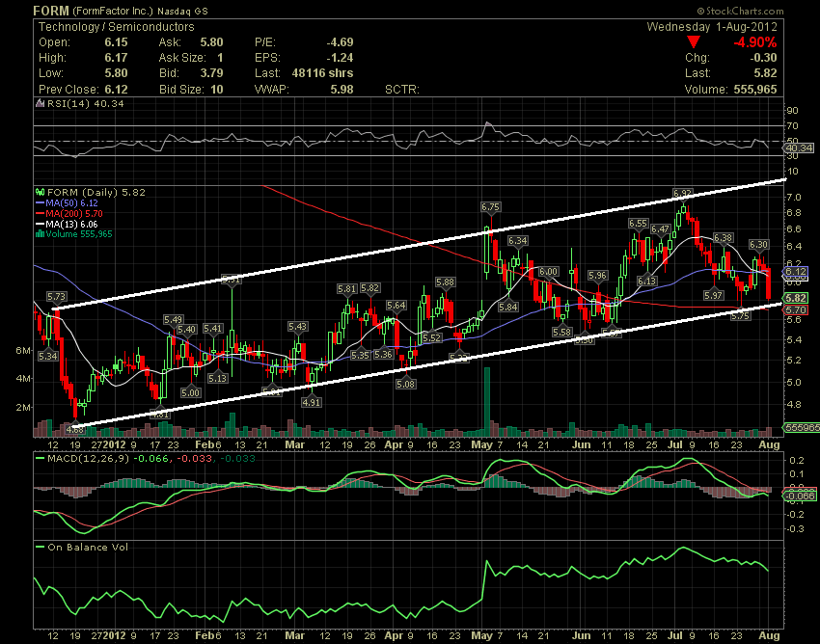
Task: Click the 6.47 price label
Action: 660,228
